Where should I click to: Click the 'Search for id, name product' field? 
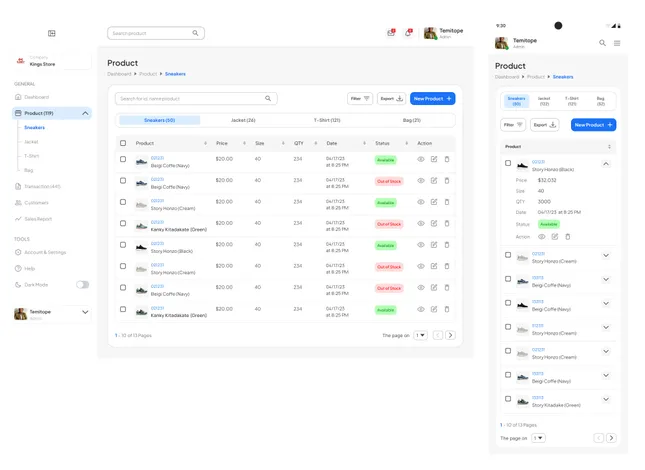click(188, 99)
